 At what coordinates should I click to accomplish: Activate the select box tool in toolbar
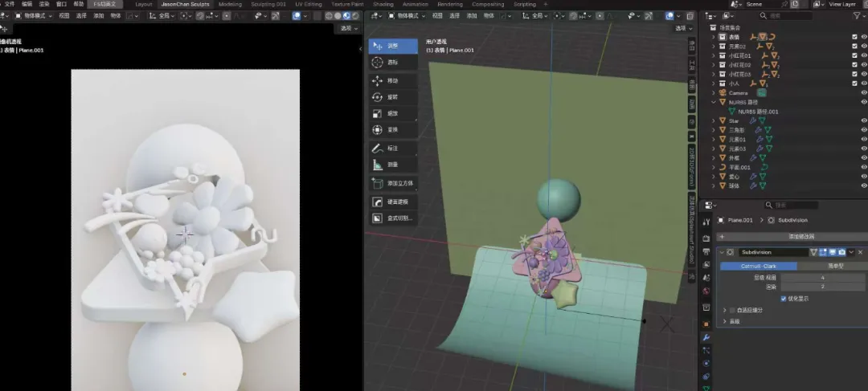[393, 46]
